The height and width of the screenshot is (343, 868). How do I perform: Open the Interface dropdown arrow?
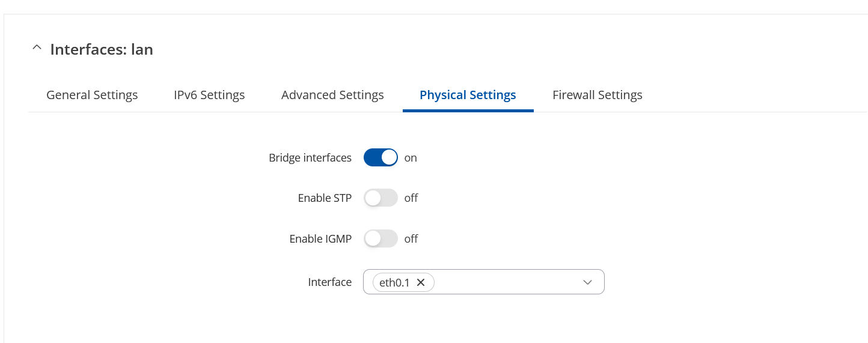[x=587, y=282]
